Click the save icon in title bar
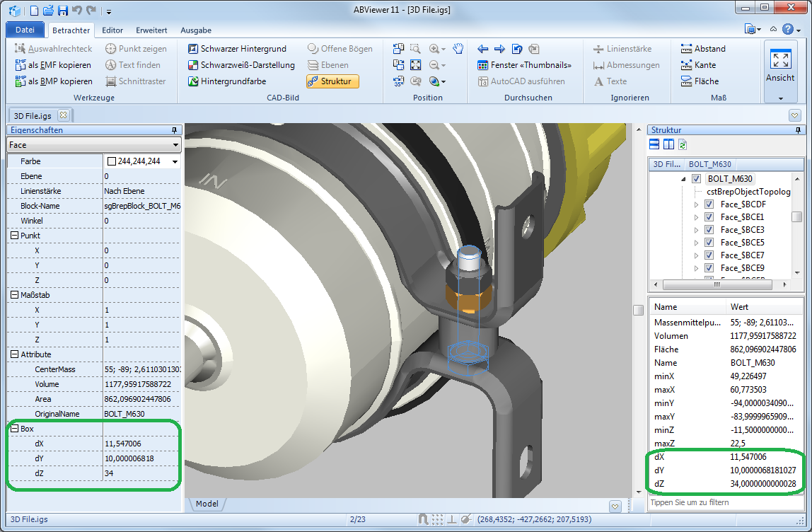Image resolution: width=812 pixels, height=532 pixels. [62, 11]
